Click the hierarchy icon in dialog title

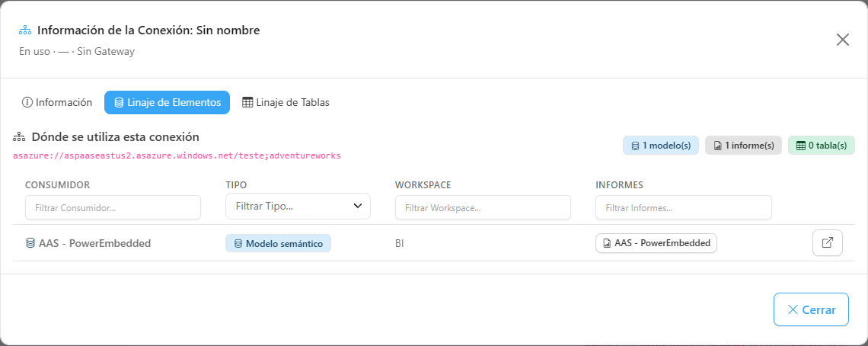[24, 30]
